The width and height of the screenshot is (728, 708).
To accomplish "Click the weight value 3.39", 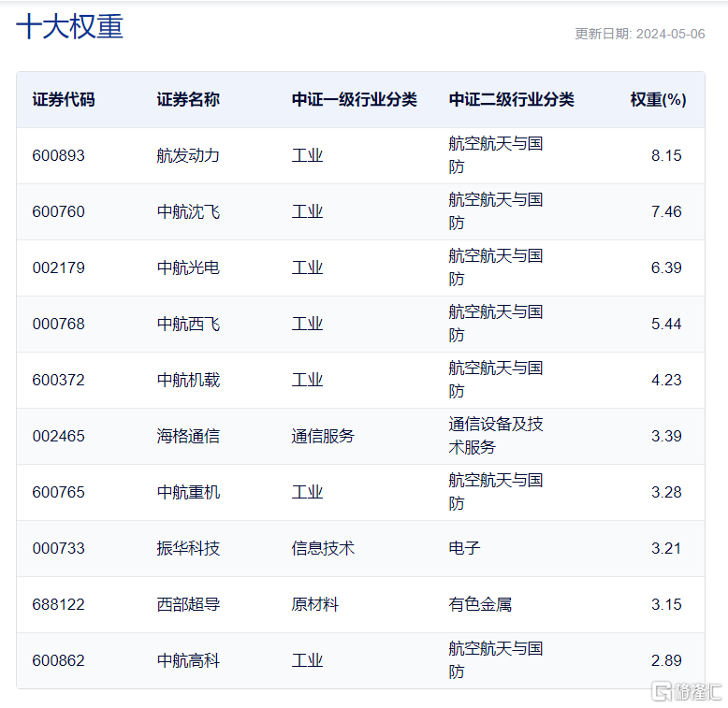I will click(x=666, y=436).
